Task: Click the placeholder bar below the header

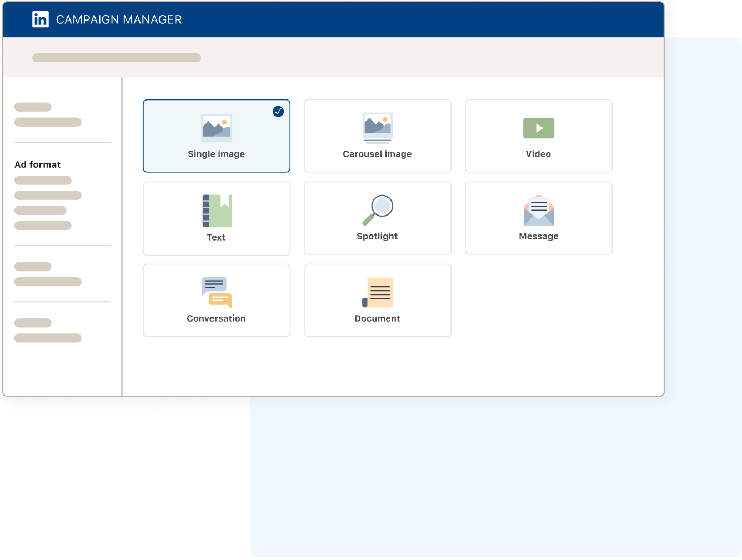Action: [117, 58]
